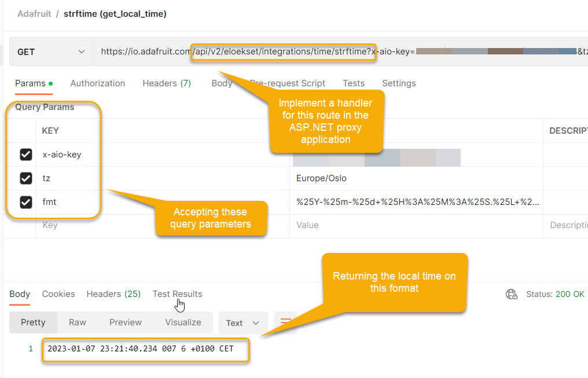588x378 pixels.
Task: View the response Cookies tab
Action: click(x=58, y=294)
